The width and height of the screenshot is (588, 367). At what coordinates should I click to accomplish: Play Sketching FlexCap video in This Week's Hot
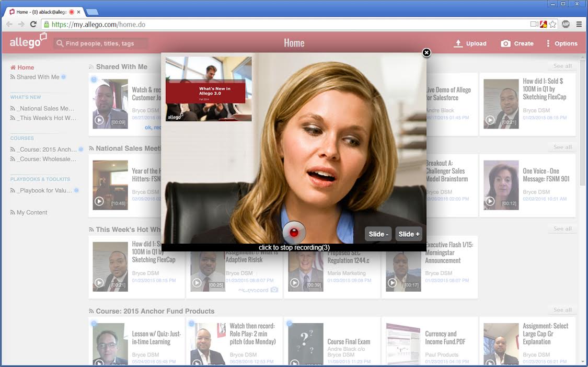pyautogui.click(x=110, y=267)
